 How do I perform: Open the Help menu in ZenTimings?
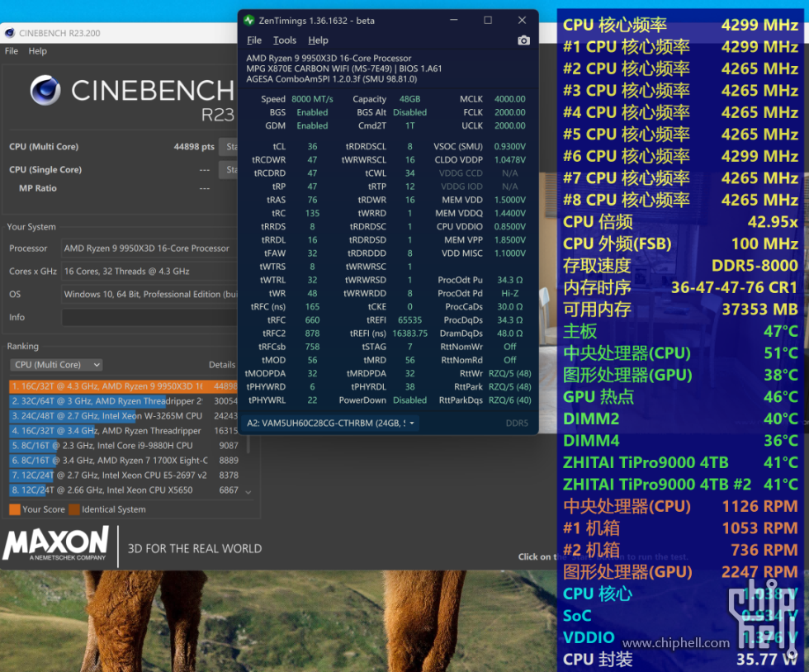[318, 40]
